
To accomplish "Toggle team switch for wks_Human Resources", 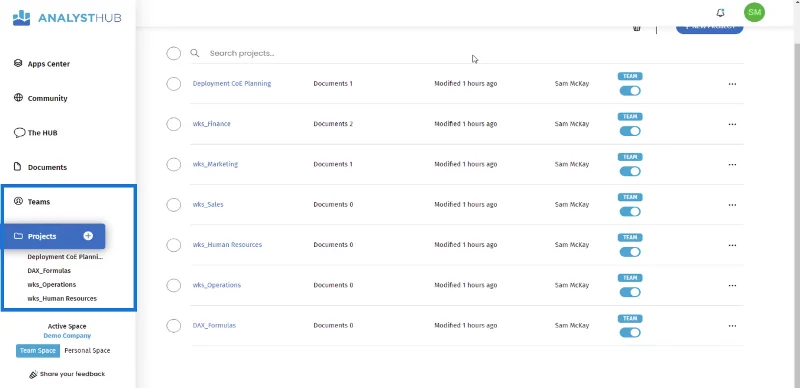I will (630, 252).
